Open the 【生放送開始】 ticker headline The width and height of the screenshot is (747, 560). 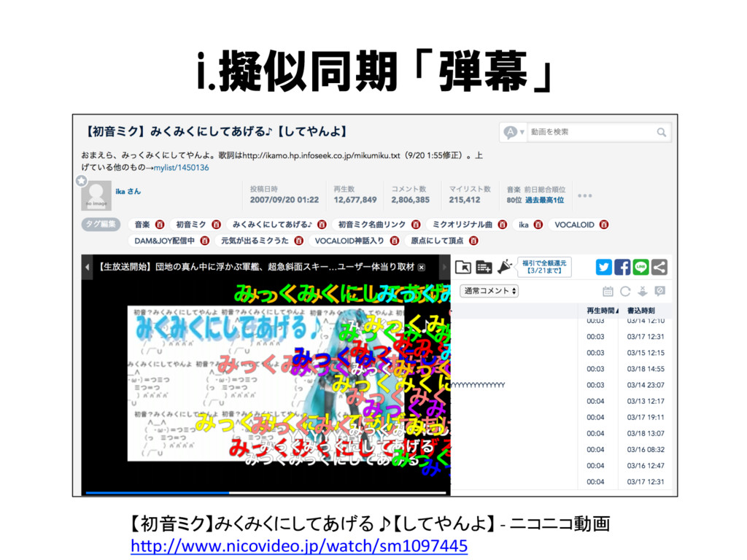(256, 267)
